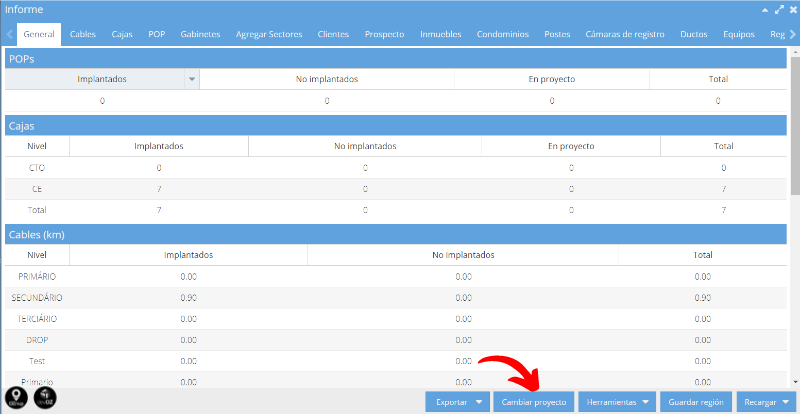Image resolution: width=800 pixels, height=414 pixels.
Task: Show more tabs with the right chevron
Action: [x=792, y=35]
